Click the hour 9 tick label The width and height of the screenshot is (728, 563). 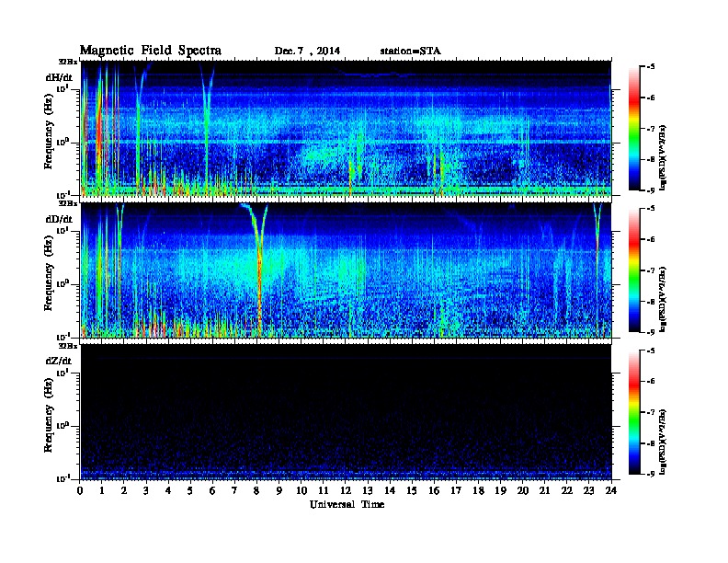pyautogui.click(x=279, y=490)
